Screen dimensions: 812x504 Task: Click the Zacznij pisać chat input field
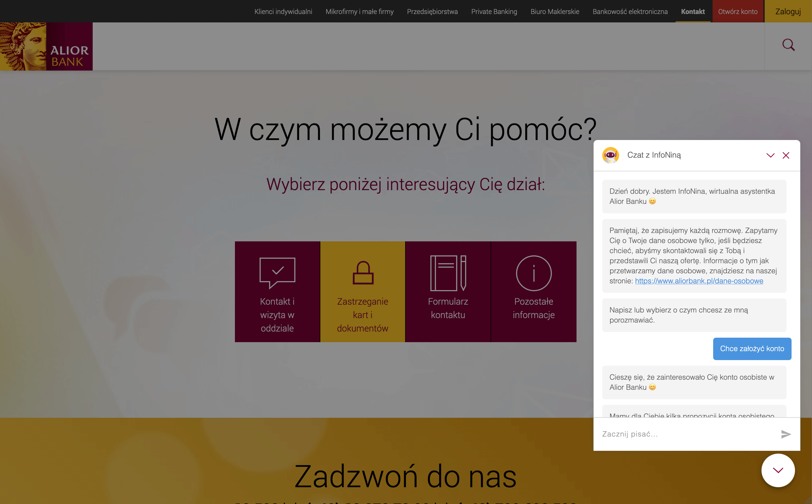tap(687, 434)
